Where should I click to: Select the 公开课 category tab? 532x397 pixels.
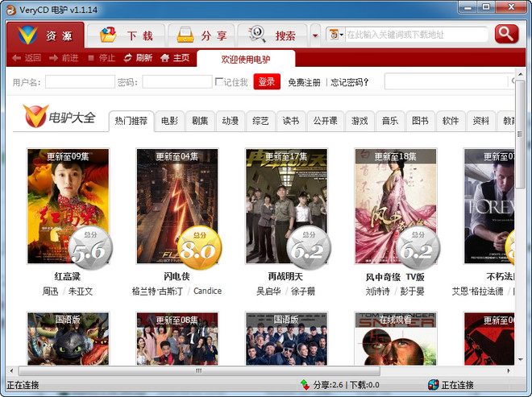325,121
